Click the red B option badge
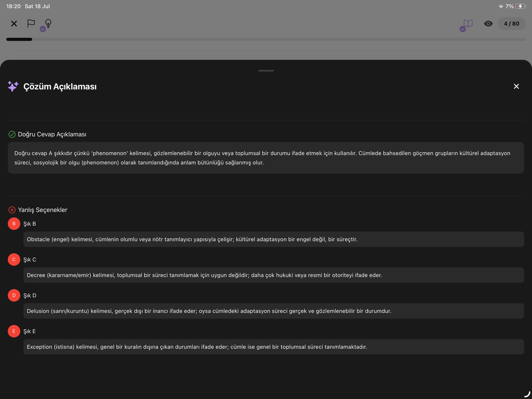This screenshot has height=399, width=532. [x=14, y=224]
